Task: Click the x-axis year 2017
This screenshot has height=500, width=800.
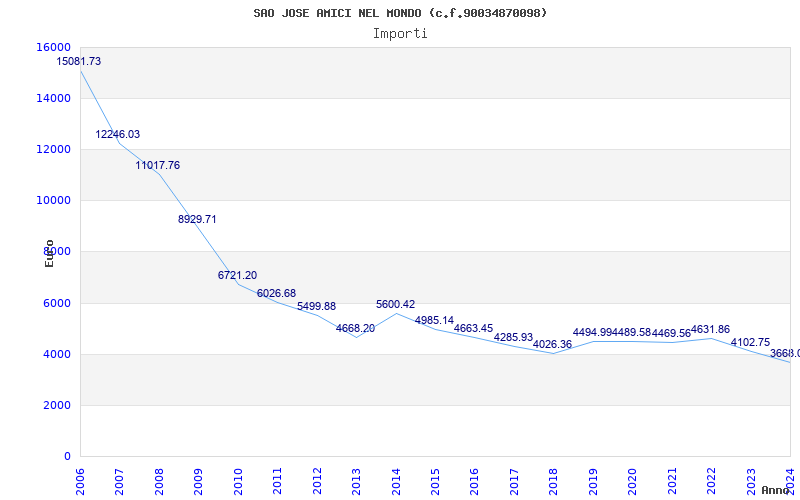Action: [514, 480]
